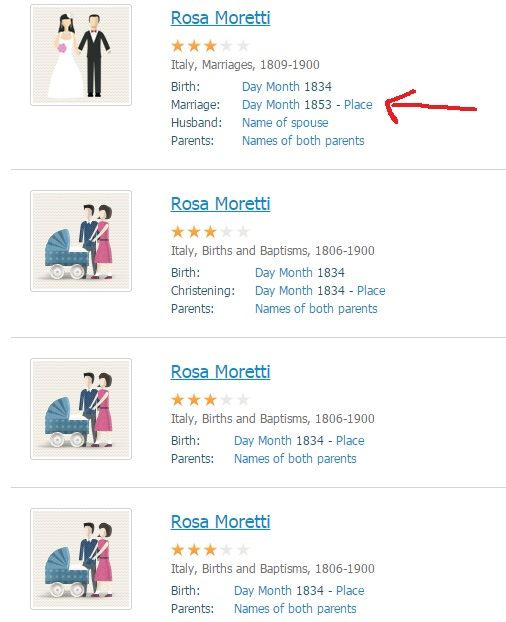Open the third Rosa Moretti result link
This screenshot has height=622, width=506.
(x=220, y=372)
